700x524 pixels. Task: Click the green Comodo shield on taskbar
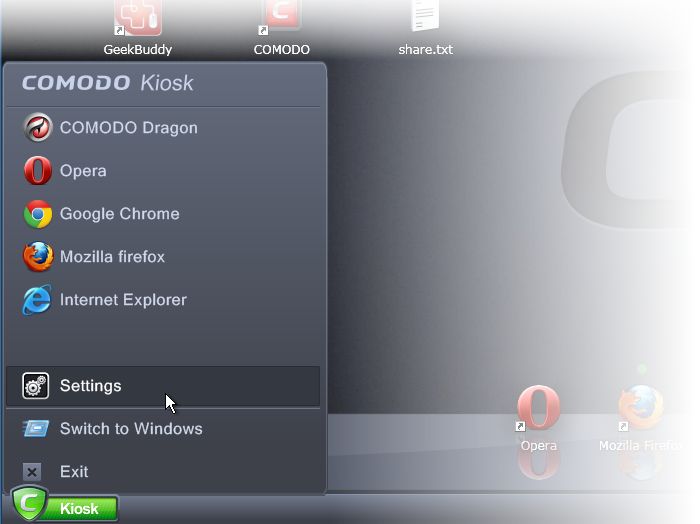[x=29, y=503]
